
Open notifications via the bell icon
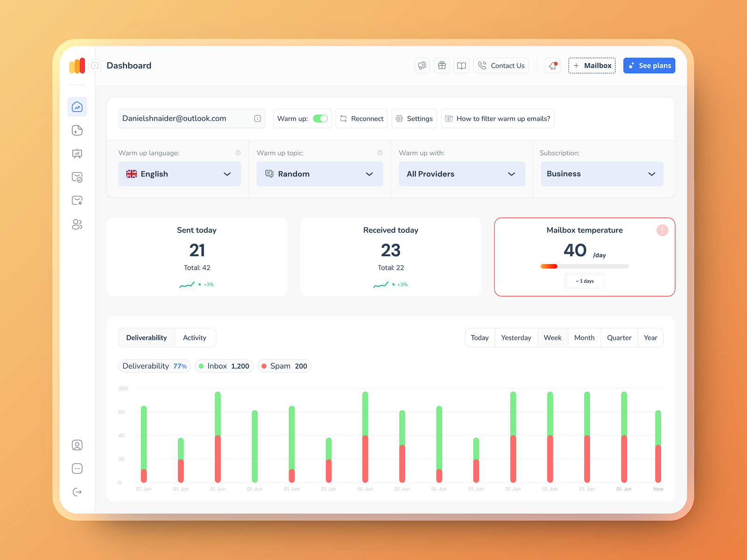click(552, 65)
